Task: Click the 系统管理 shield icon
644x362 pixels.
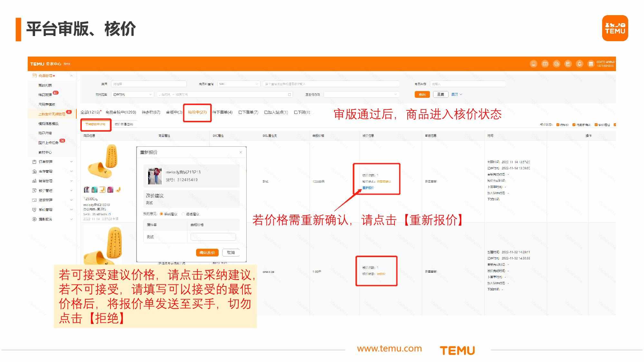Action: 34,209
